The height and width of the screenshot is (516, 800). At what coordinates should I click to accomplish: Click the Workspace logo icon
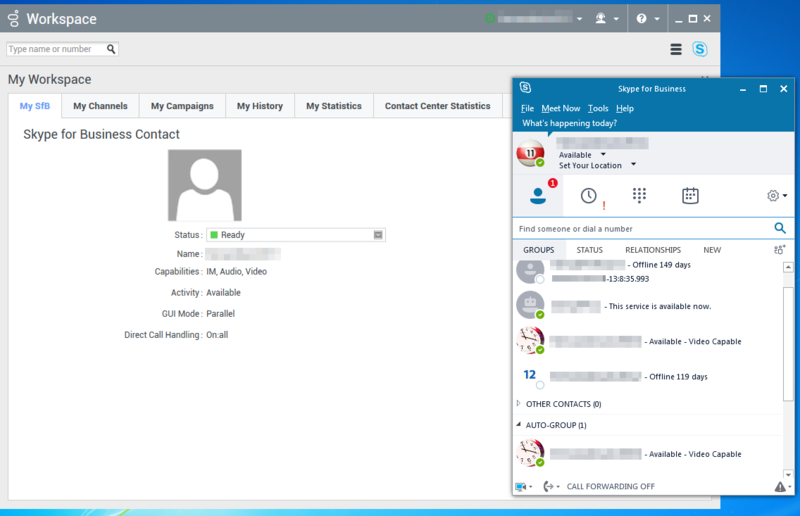14,18
